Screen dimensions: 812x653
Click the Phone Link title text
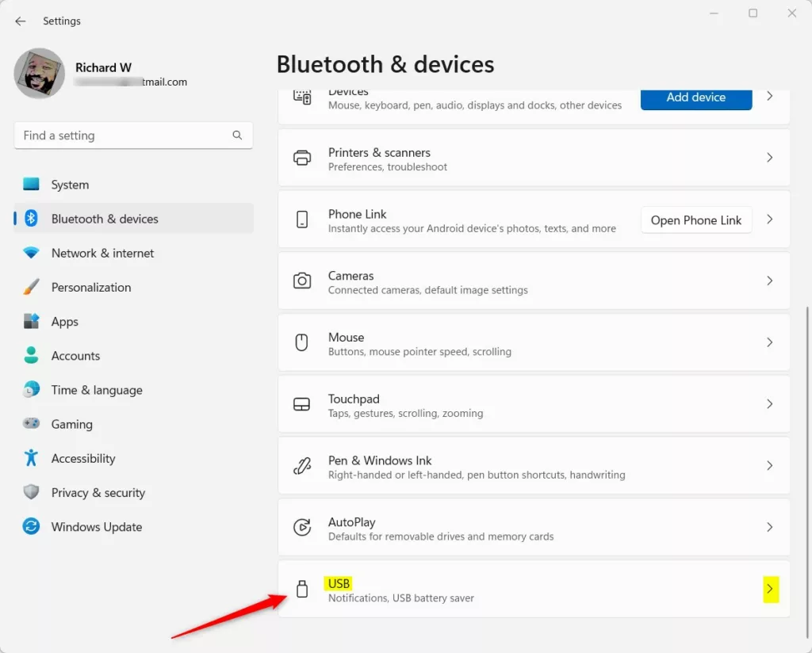click(358, 214)
